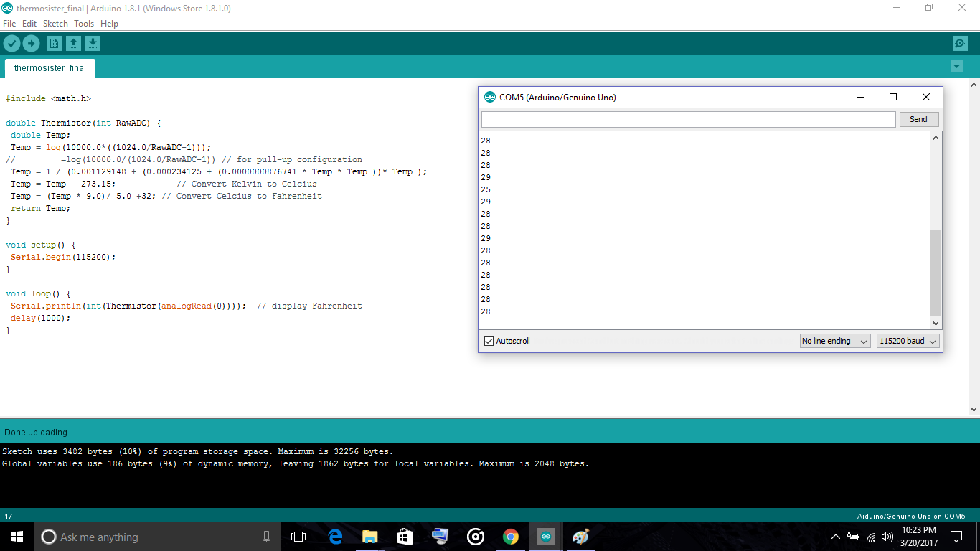This screenshot has width=980, height=551.
Task: Open a sketch using the up-arrow icon
Action: pyautogui.click(x=73, y=44)
